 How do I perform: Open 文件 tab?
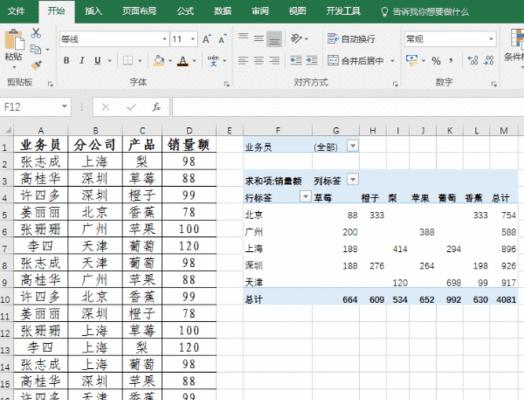tap(16, 11)
